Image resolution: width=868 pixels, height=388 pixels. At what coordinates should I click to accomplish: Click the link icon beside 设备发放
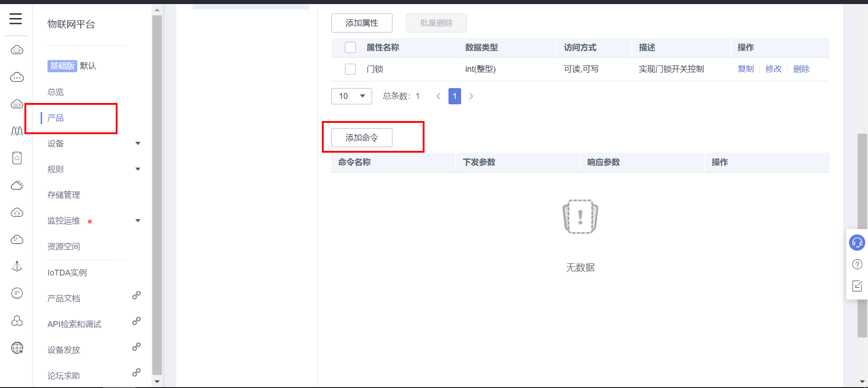(136, 347)
